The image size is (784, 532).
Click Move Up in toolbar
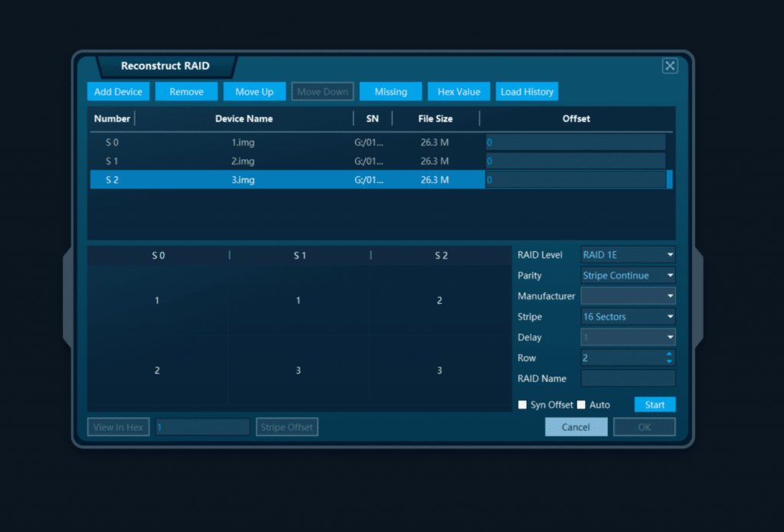click(254, 92)
